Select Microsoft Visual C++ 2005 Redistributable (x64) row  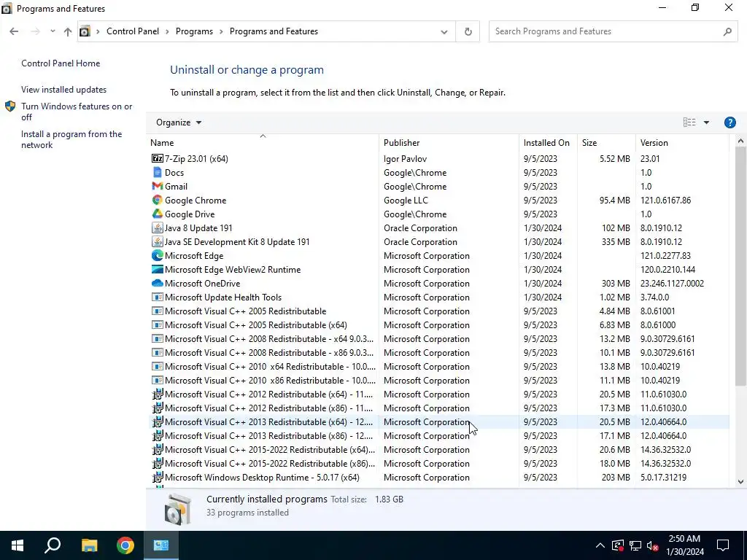[x=438, y=324]
